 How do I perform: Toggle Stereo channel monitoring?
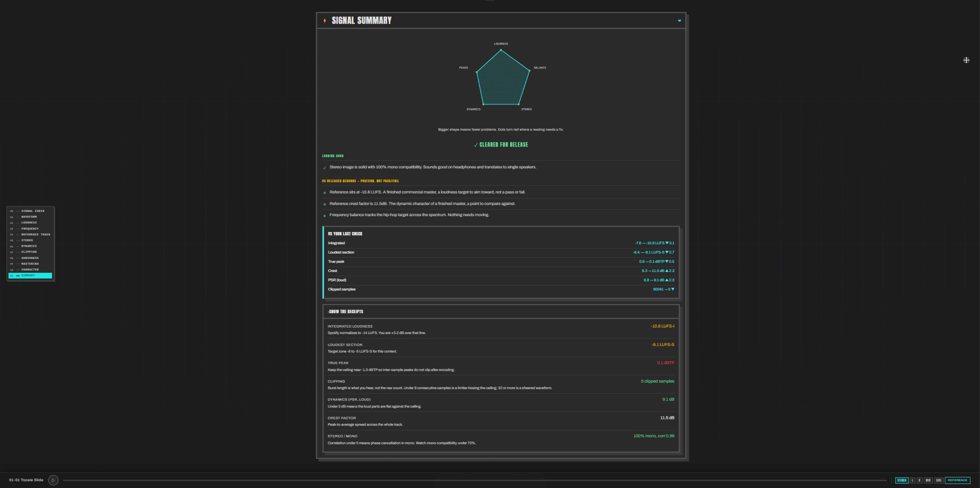pos(902,480)
